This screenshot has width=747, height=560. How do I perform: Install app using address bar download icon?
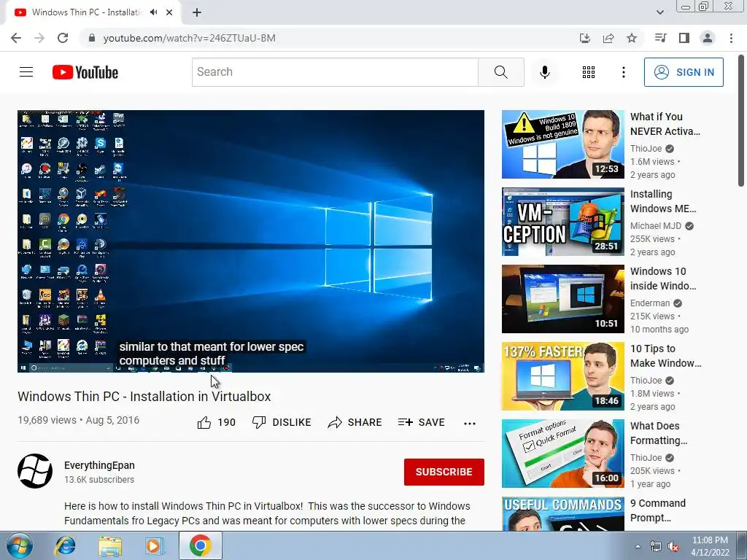pyautogui.click(x=584, y=38)
